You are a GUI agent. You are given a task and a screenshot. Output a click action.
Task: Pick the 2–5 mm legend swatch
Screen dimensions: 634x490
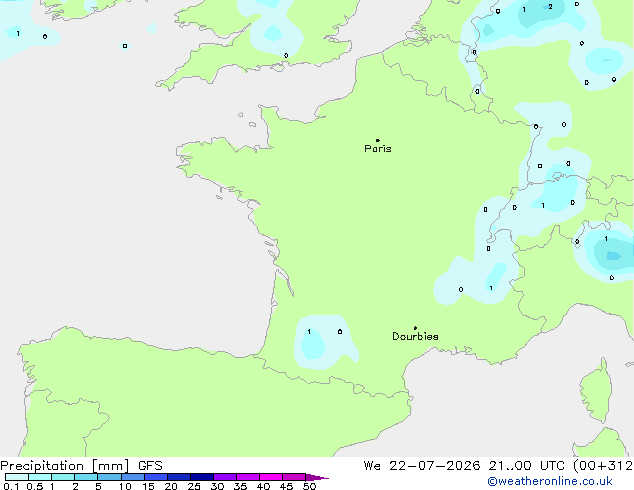point(86,477)
